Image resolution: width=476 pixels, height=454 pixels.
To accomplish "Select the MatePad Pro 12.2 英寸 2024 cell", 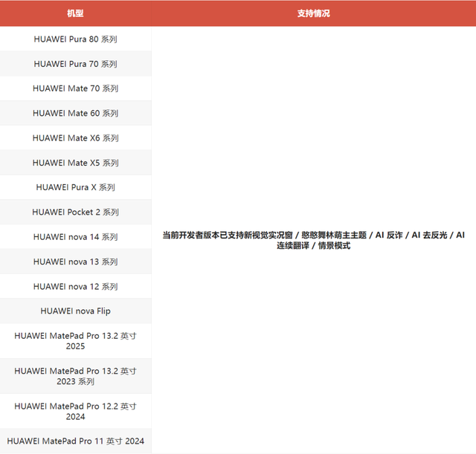I will click(x=75, y=411).
